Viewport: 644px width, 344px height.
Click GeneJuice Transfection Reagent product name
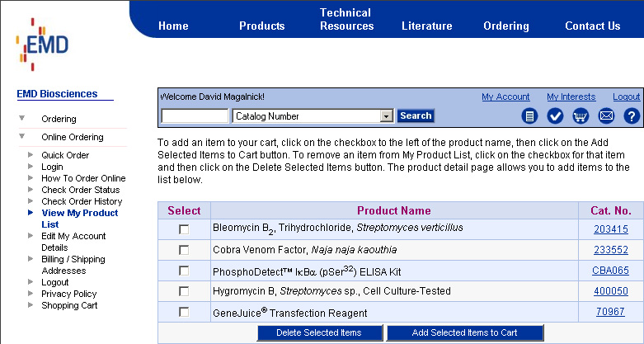(x=290, y=313)
